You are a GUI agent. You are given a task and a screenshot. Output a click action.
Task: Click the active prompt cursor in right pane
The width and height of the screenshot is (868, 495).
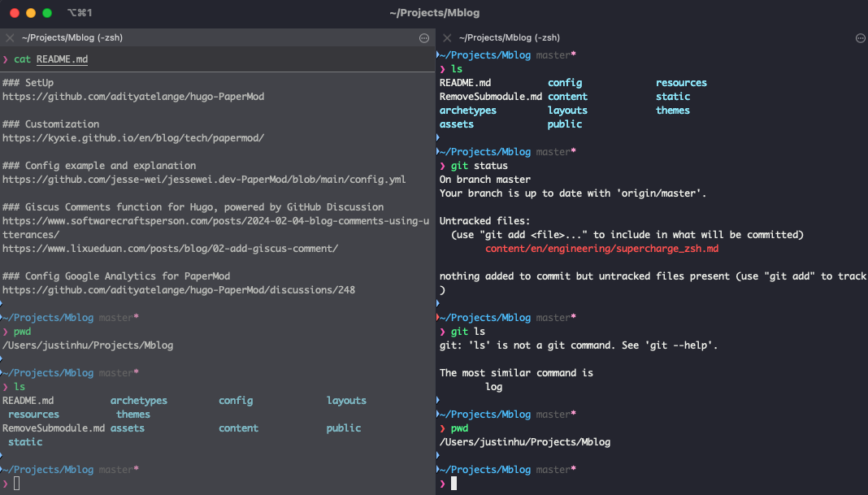tap(454, 483)
